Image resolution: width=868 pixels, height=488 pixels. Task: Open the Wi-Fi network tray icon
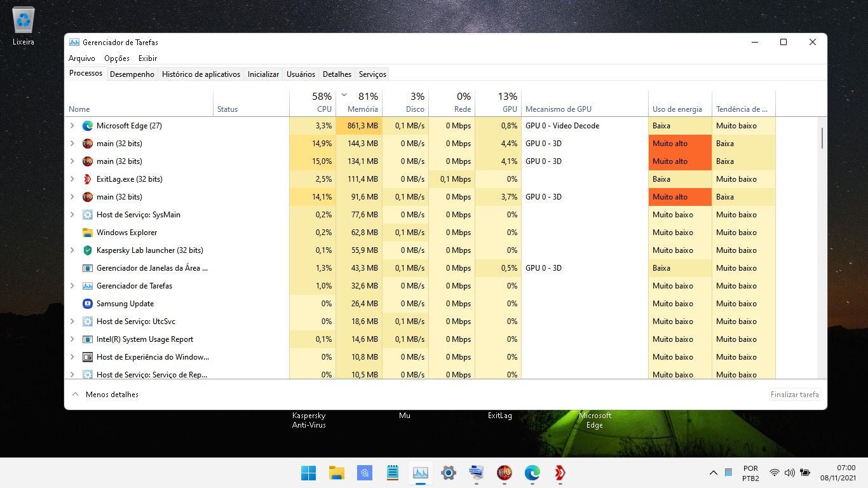pos(775,473)
